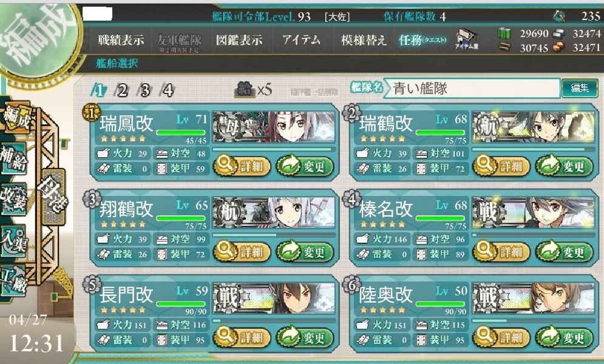The height and width of the screenshot is (364, 604).
Task: Click 詳細 button for 瑞鳳改
Action: (242, 166)
